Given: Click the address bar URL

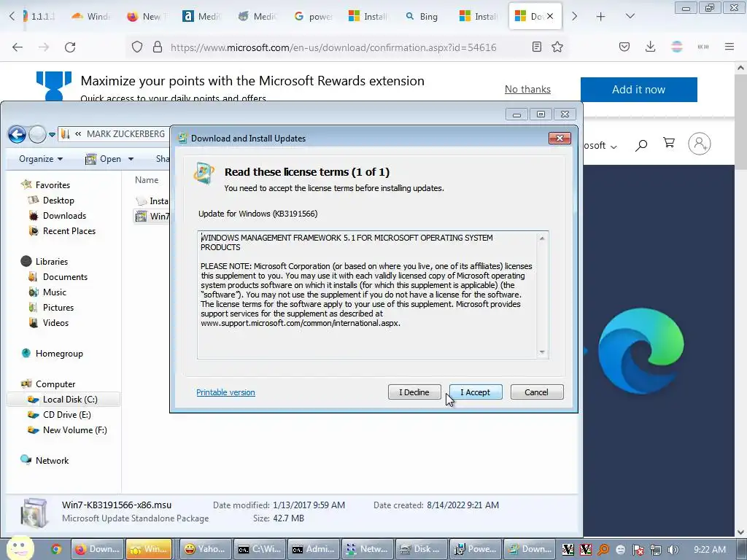Looking at the screenshot, I should [x=333, y=47].
